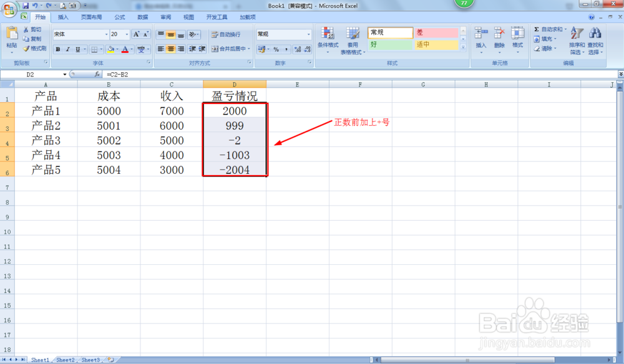The height and width of the screenshot is (364, 624).
Task: Switch to the Data (数据) tab
Action: coord(142,17)
